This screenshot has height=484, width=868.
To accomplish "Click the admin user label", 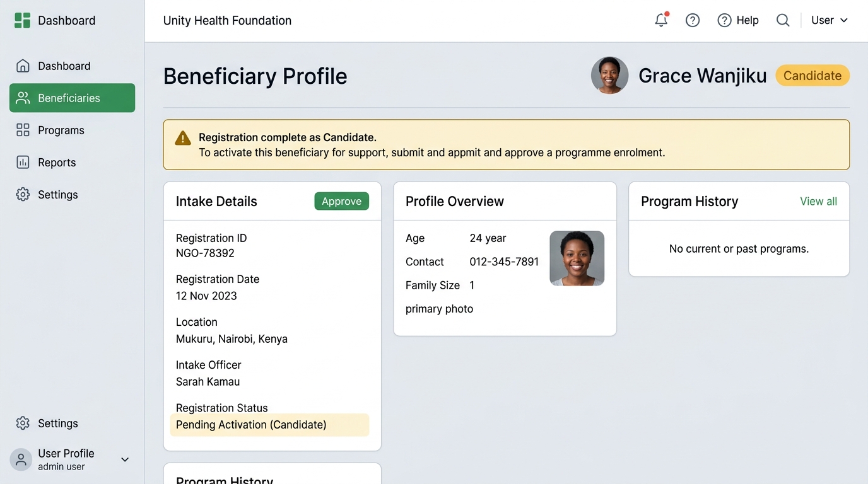I will click(61, 467).
